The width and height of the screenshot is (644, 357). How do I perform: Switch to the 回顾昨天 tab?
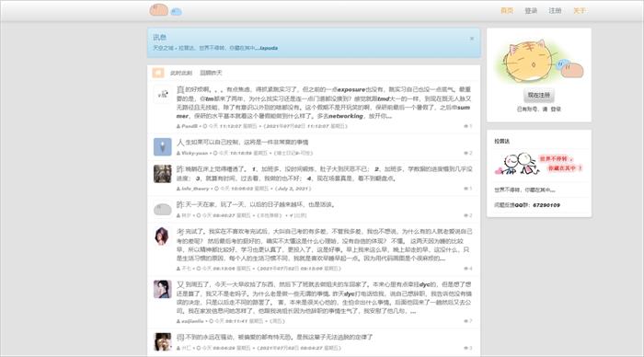tap(211, 73)
